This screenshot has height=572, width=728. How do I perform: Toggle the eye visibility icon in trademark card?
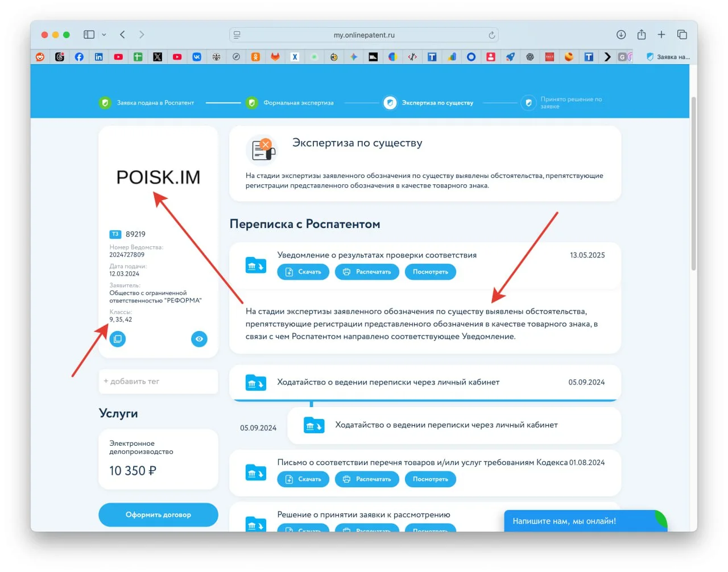pyautogui.click(x=199, y=339)
